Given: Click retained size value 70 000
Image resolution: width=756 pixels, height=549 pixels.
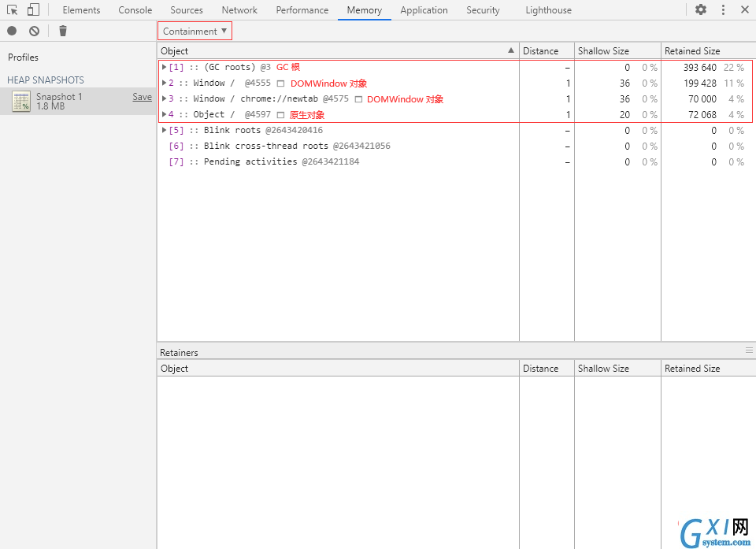Looking at the screenshot, I should click(702, 99).
